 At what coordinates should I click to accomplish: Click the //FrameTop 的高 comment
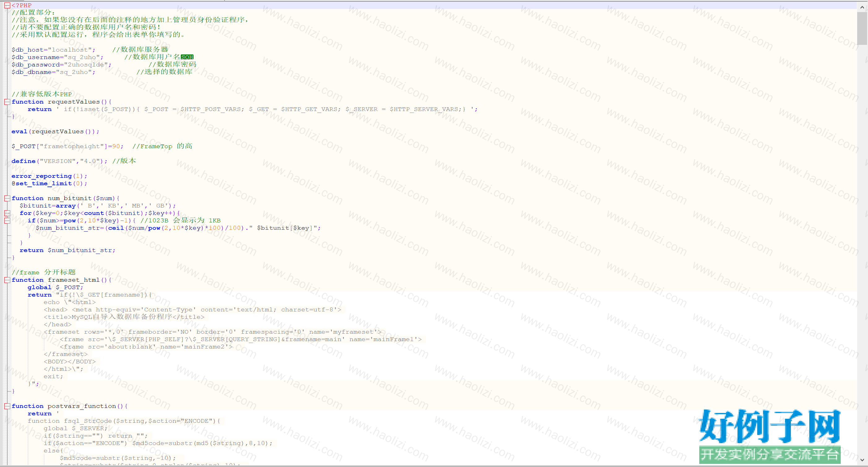tap(162, 146)
